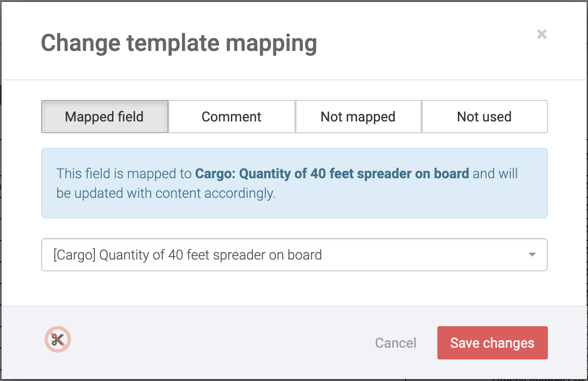The width and height of the screenshot is (588, 381).
Task: Mark this field as Not used
Action: pyautogui.click(x=484, y=117)
